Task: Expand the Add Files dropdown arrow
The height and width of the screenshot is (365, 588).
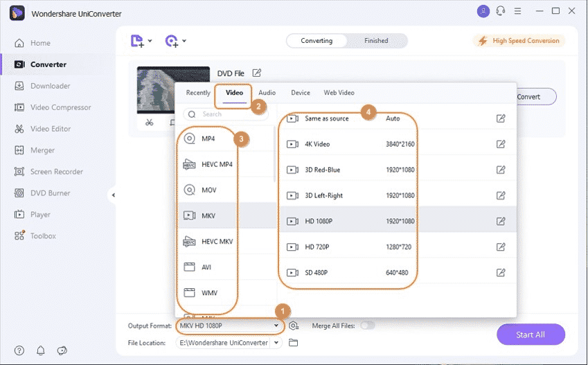Action: click(150, 40)
